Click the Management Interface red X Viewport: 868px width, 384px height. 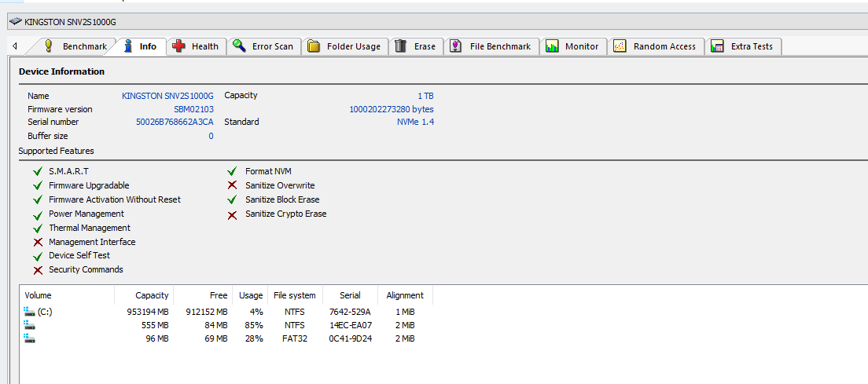[x=39, y=242]
